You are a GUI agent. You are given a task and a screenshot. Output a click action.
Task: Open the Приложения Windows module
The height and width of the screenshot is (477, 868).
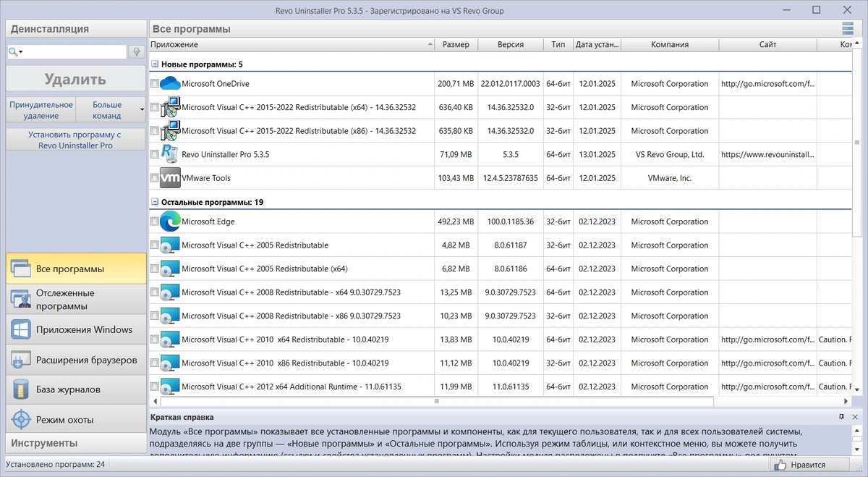tap(76, 329)
